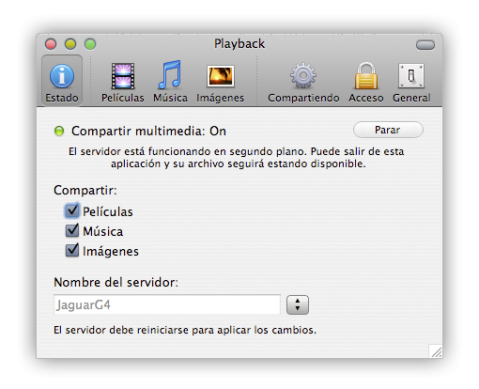Toggle the toolbar with the pill button
Viewport: 479px width, 389px height.
(425, 45)
